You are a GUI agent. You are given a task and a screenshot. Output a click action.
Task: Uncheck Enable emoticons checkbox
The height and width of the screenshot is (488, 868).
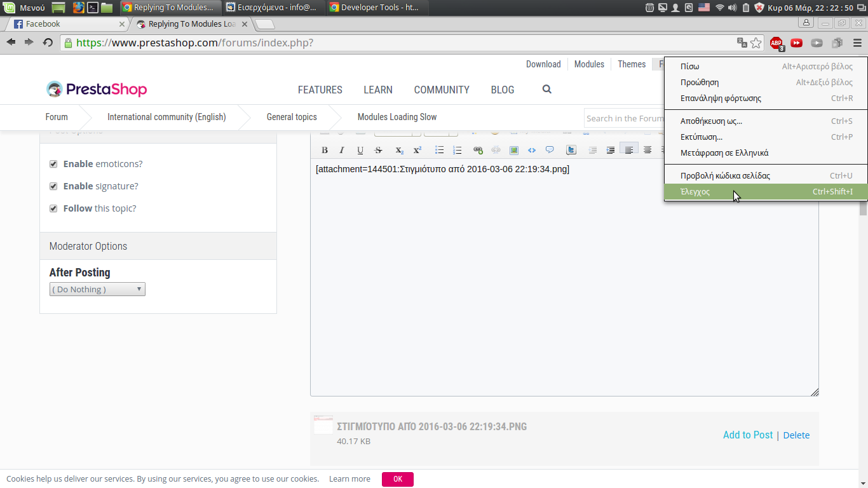click(53, 164)
